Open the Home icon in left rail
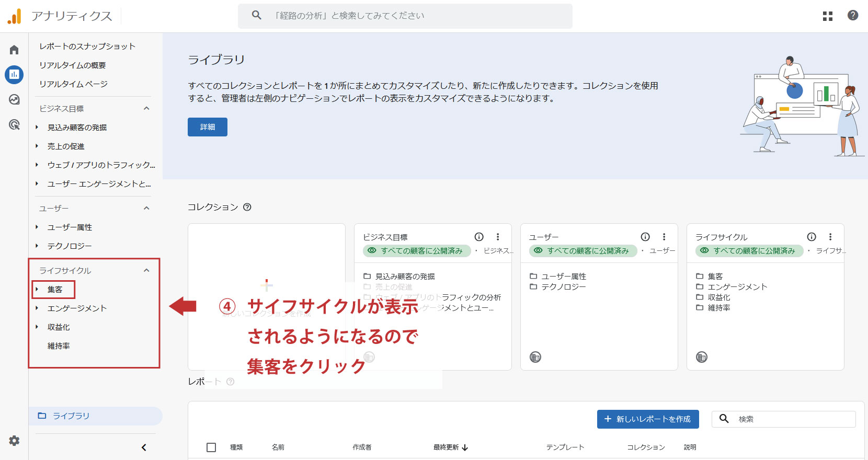This screenshot has height=460, width=868. 14,50
